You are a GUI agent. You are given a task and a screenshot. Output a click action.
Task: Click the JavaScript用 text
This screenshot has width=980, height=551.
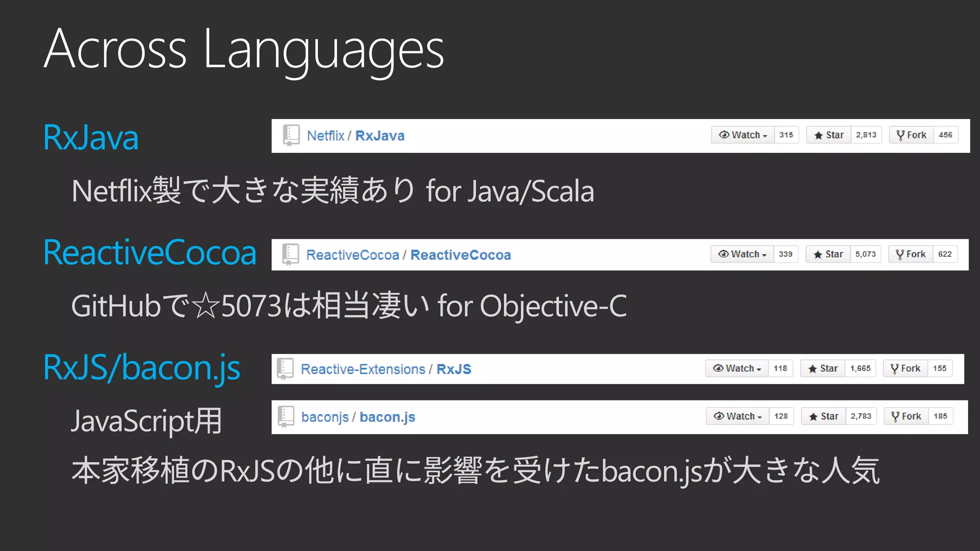(x=146, y=421)
